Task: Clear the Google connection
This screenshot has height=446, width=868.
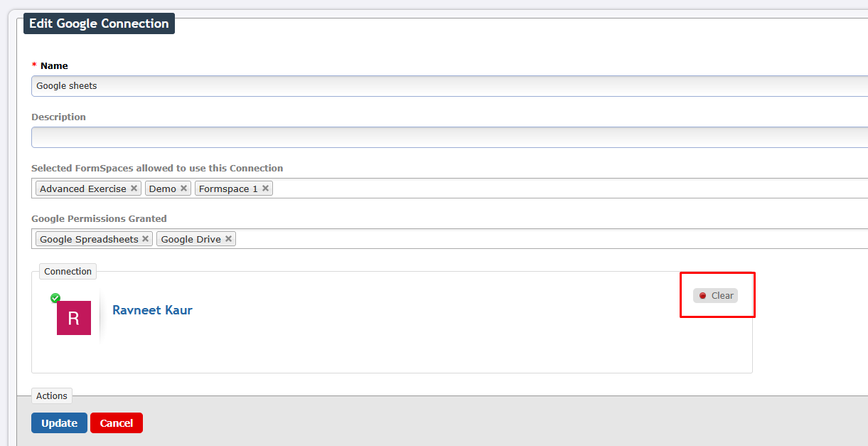Action: tap(715, 296)
